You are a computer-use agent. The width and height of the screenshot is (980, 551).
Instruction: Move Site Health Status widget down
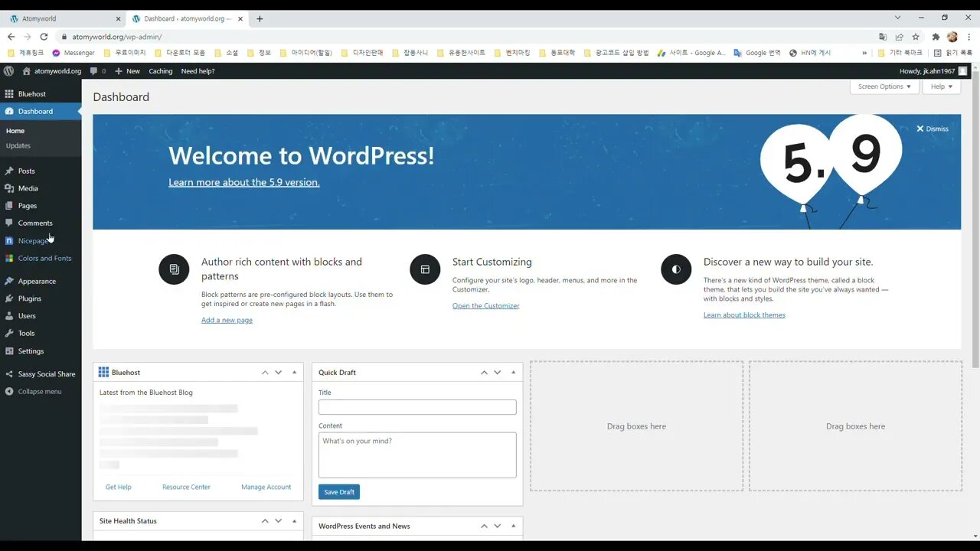pyautogui.click(x=279, y=521)
